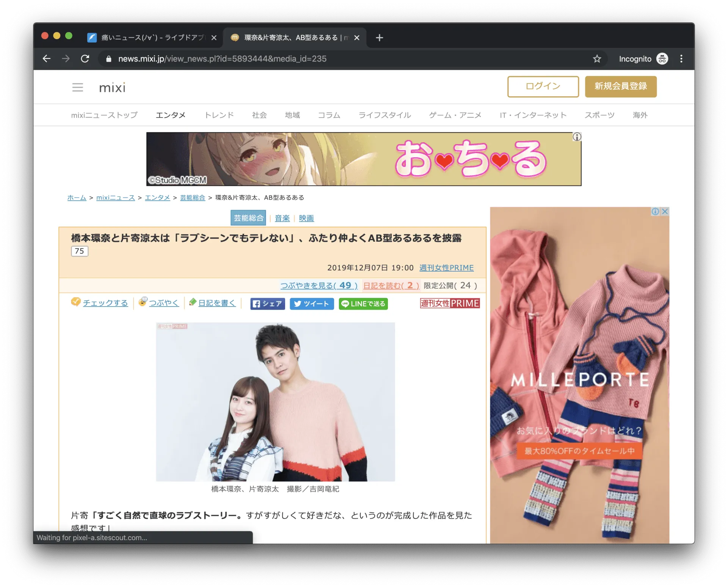The width and height of the screenshot is (728, 588).
Task: Click the article photo thumbnail
Action: (x=275, y=402)
